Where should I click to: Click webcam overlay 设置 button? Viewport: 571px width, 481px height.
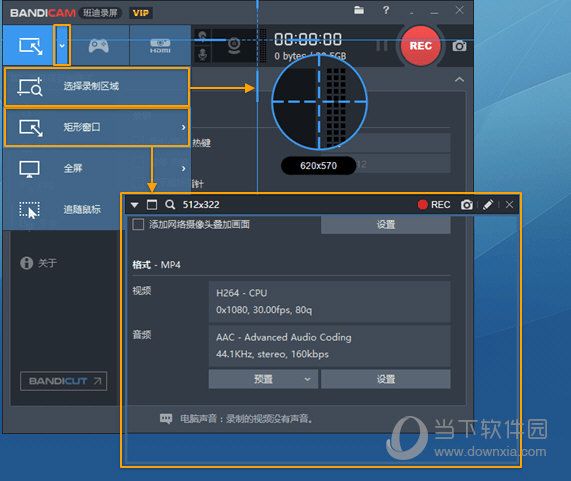pyautogui.click(x=386, y=225)
